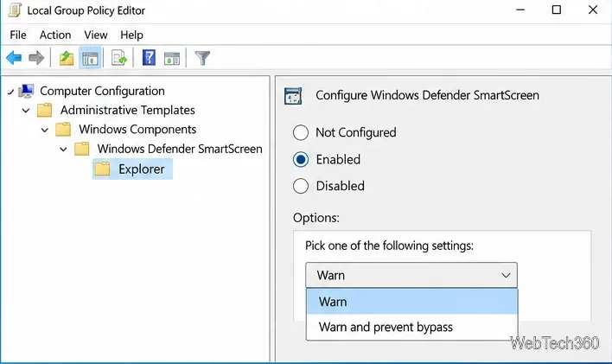The image size is (612, 364).
Task: Select the Not Configured radio button
Action: pyautogui.click(x=301, y=133)
